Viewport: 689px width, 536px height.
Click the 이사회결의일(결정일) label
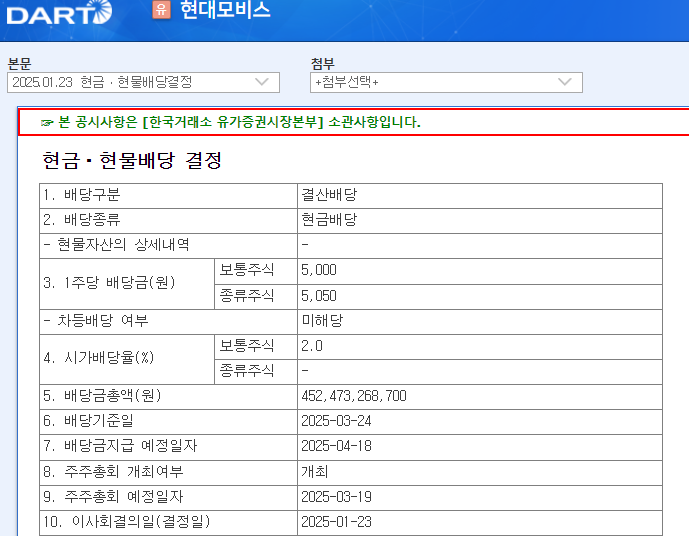point(127,522)
